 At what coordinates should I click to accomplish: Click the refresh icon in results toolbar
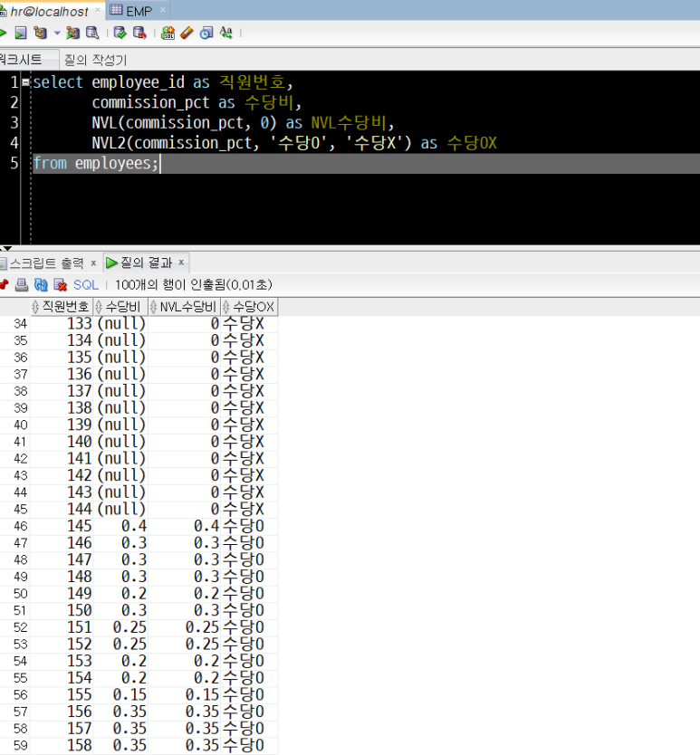pyautogui.click(x=41, y=284)
